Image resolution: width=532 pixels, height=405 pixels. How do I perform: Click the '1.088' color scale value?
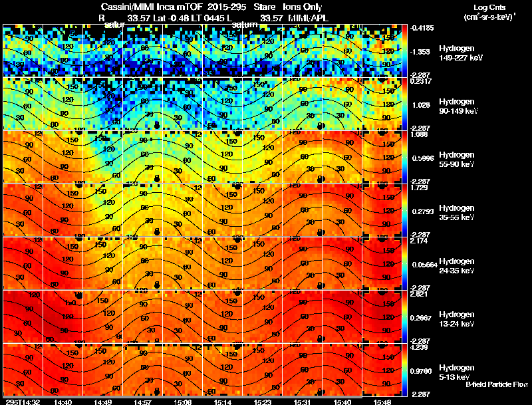[419, 134]
